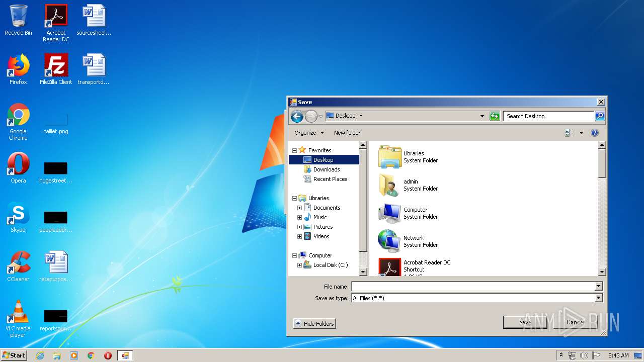
Task: Select Acrobat Reader DC shortcut in file list
Action: [x=415, y=266]
